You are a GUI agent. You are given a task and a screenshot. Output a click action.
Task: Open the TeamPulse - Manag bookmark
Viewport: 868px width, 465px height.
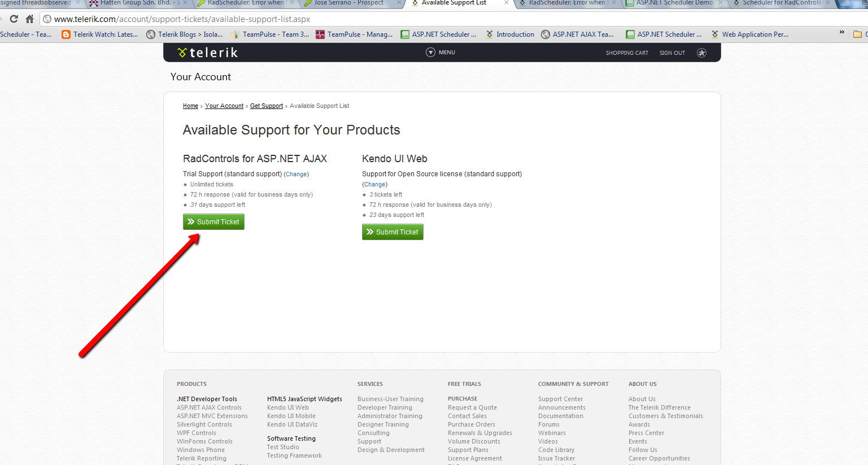coord(354,34)
